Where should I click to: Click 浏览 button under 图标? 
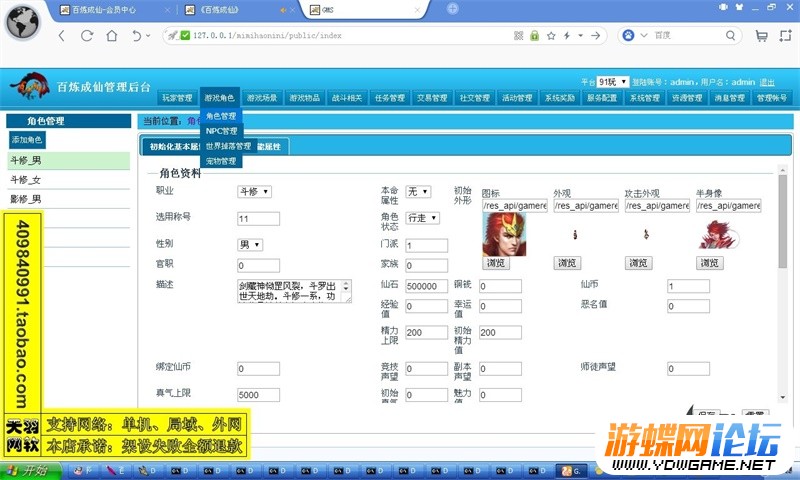coord(495,263)
